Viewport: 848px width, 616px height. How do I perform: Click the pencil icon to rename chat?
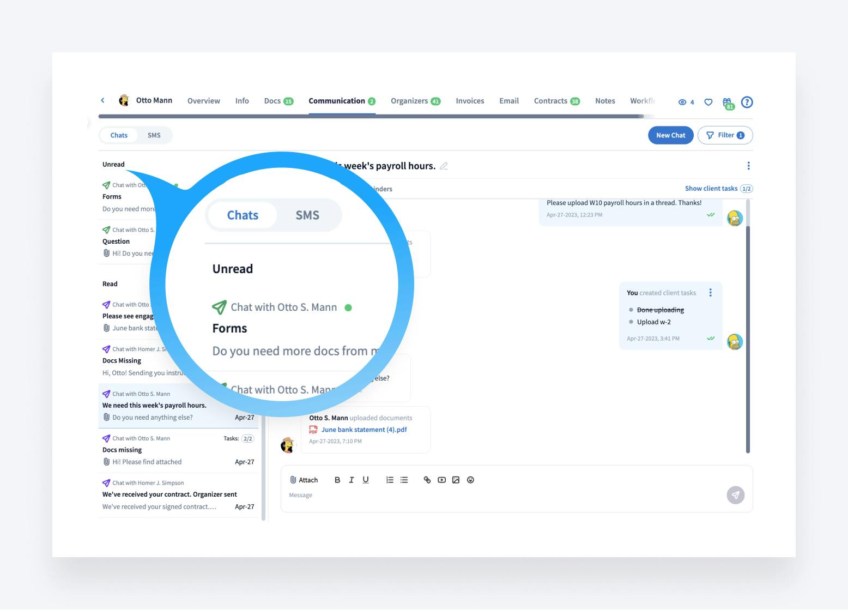pyautogui.click(x=444, y=166)
